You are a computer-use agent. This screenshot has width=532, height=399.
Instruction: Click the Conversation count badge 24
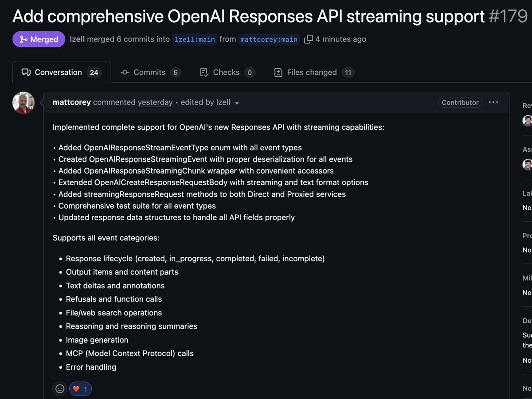(94, 73)
